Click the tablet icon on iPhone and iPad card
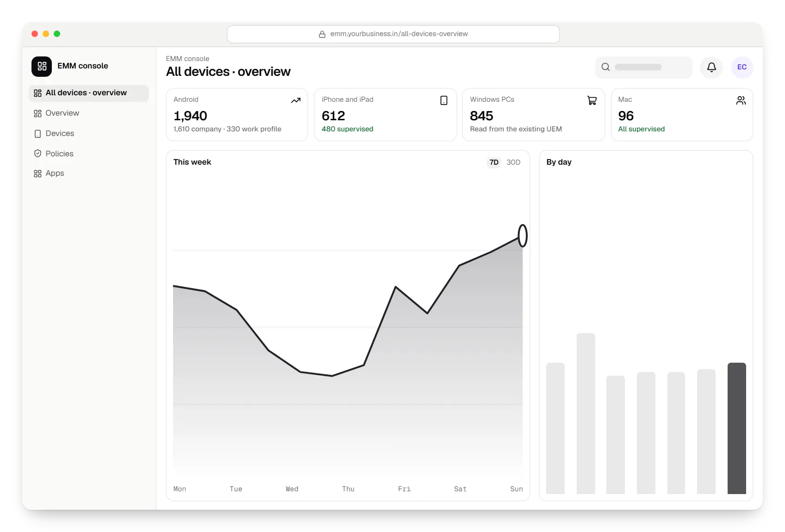This screenshot has width=785, height=532. tap(444, 100)
